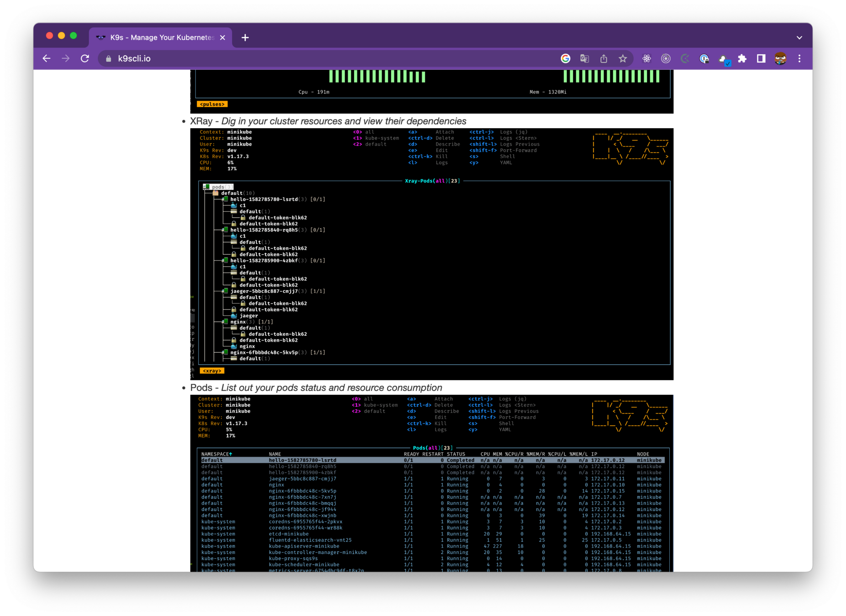Click the browser forward arrow

click(66, 58)
